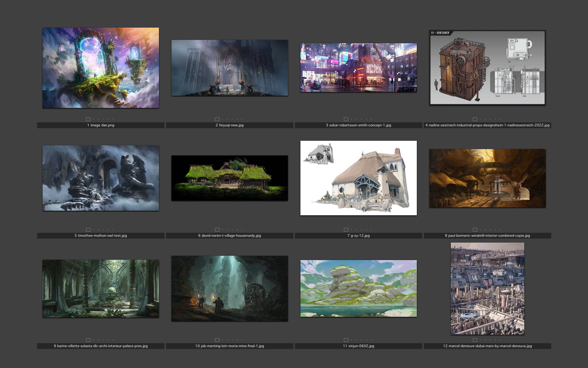Select the thatched cottage on white thumbnail
The width and height of the screenshot is (588, 368).
pos(359,178)
